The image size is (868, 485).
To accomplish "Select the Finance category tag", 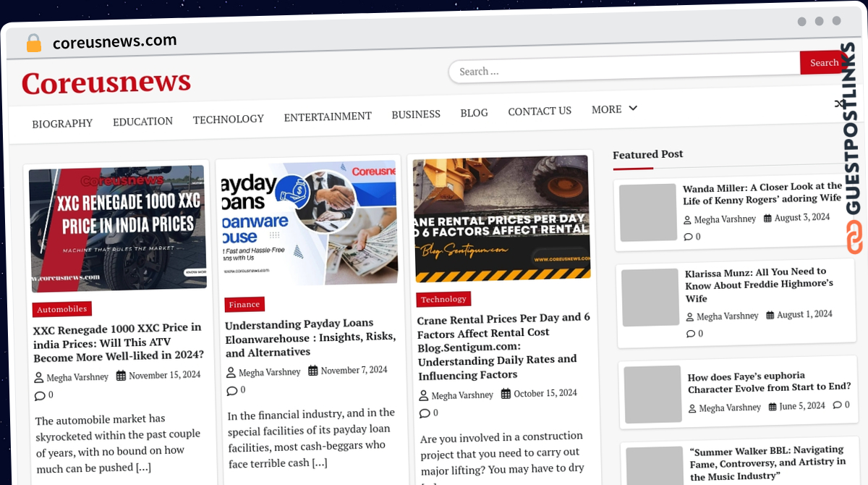I will click(244, 305).
